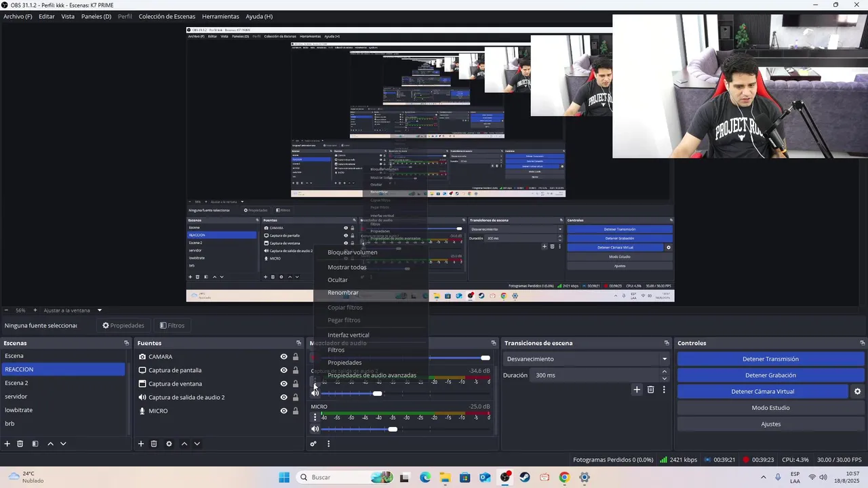Open Desvanecimiento transition dropdown
The height and width of the screenshot is (488, 868).
pyautogui.click(x=587, y=359)
